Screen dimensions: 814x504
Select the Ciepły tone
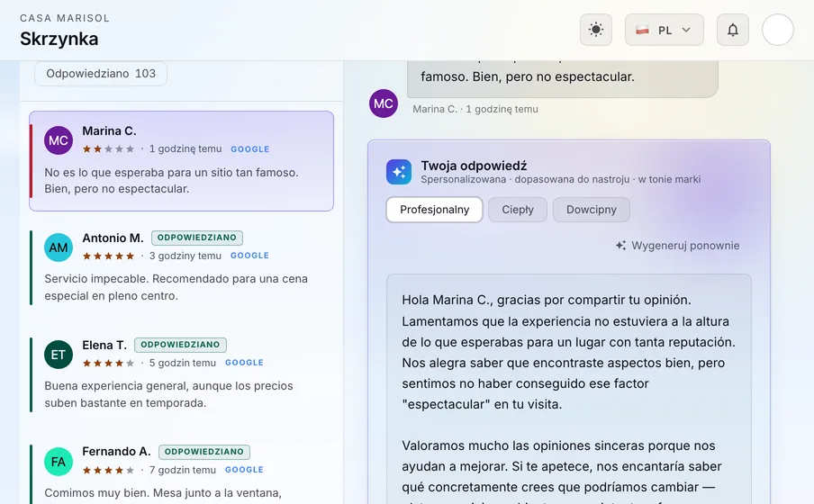pyautogui.click(x=518, y=210)
